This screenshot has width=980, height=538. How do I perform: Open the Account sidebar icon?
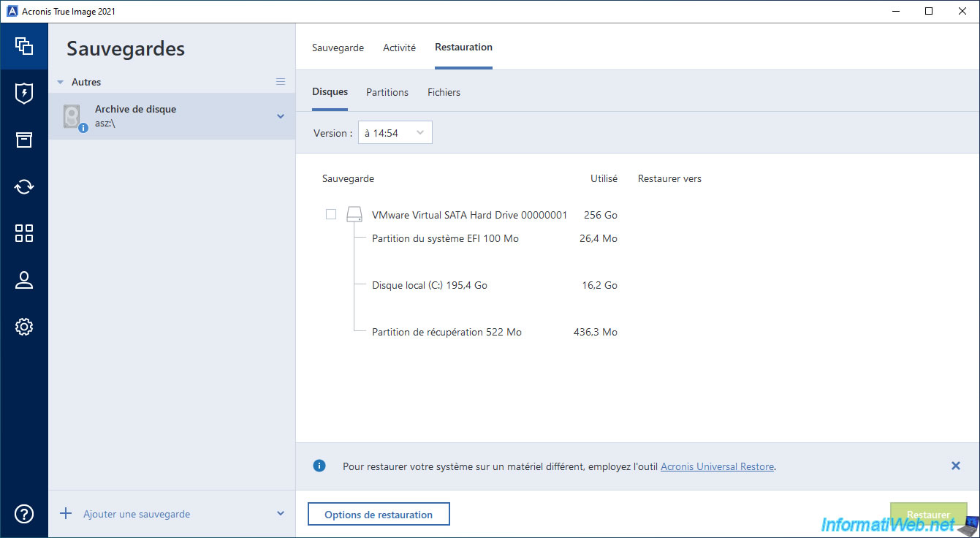24,280
